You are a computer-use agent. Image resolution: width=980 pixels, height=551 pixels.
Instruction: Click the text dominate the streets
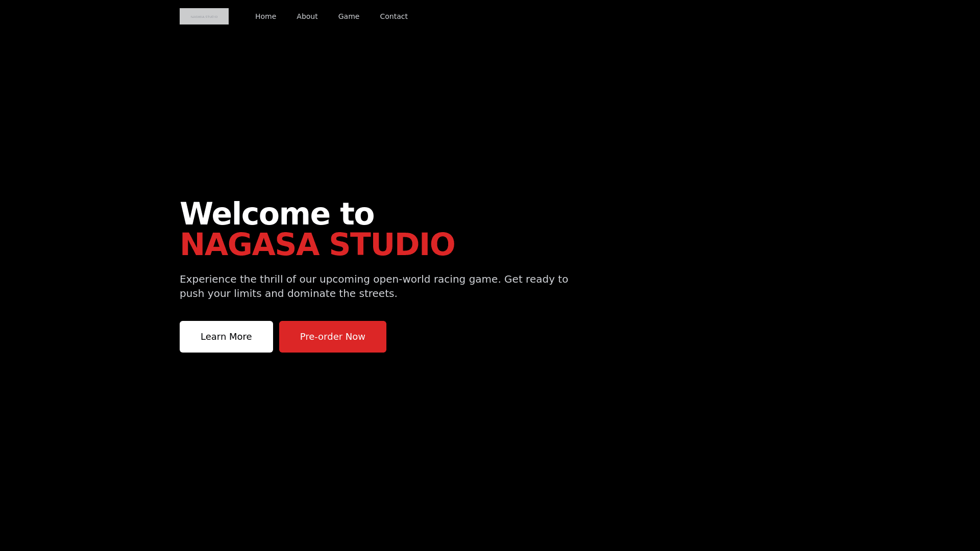(341, 293)
